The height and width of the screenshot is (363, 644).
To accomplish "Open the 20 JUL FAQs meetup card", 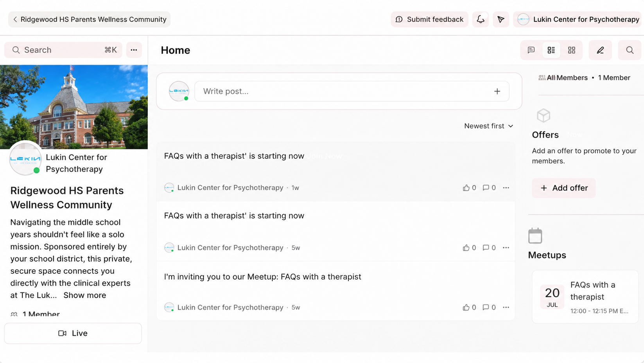I will pyautogui.click(x=585, y=297).
